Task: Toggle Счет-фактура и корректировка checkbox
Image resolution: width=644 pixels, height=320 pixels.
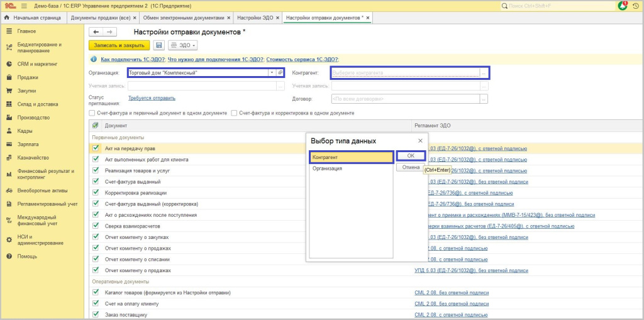Action: point(234,113)
